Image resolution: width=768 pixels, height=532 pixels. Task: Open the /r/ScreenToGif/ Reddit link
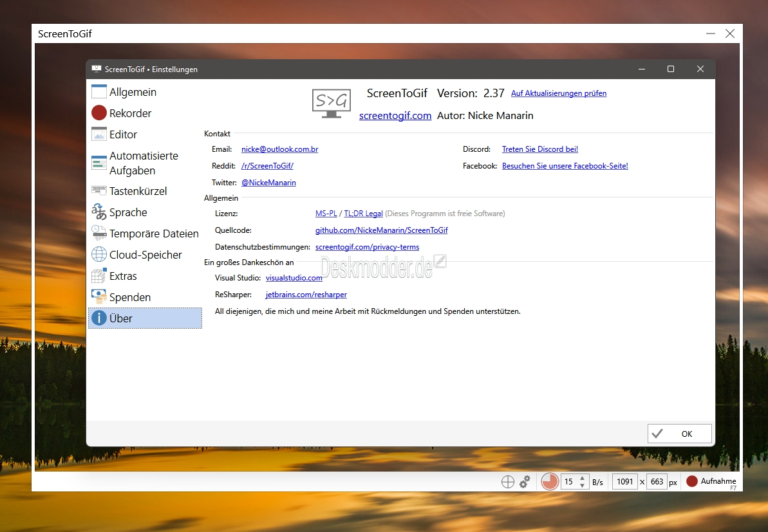267,165
